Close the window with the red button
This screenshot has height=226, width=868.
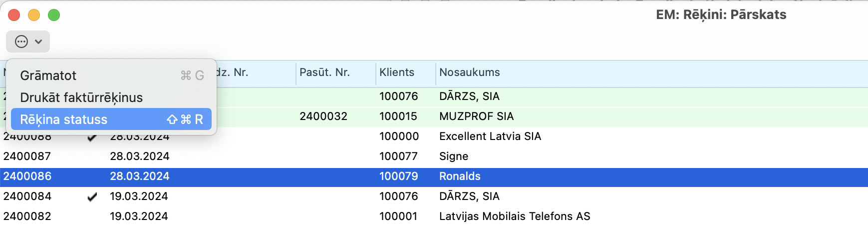[14, 15]
